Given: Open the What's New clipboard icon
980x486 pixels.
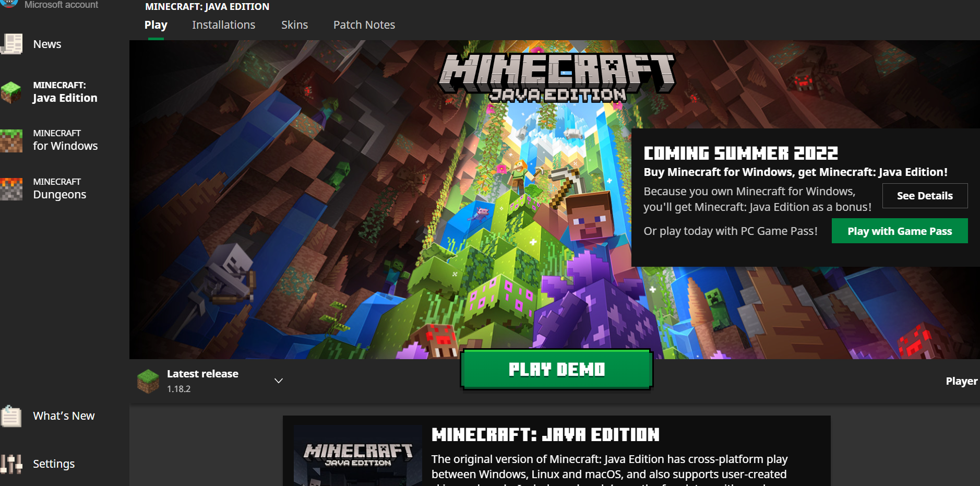Looking at the screenshot, I should (11, 416).
